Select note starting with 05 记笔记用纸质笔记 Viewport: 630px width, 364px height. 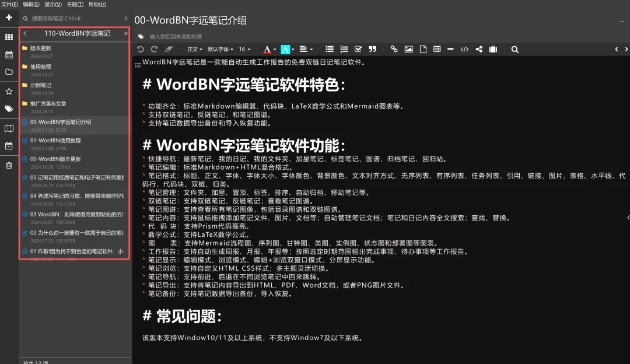(x=75, y=181)
